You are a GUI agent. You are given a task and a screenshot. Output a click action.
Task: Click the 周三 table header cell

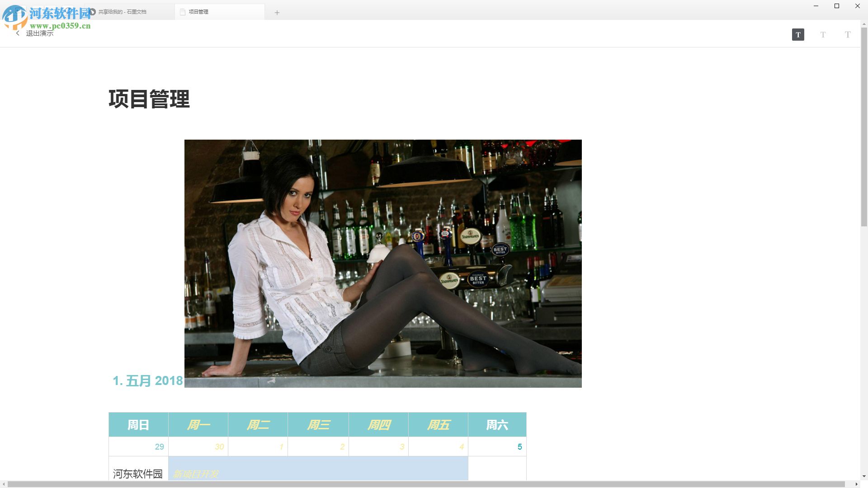[x=318, y=425]
